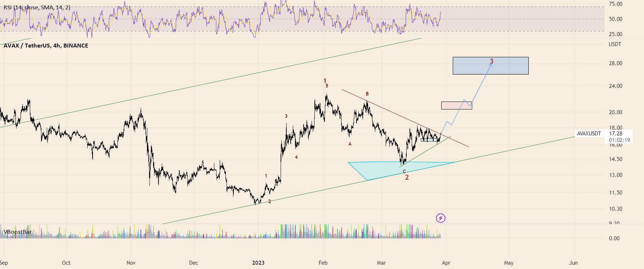
Task: Click the Dec label on time axis
Action: click(193, 263)
